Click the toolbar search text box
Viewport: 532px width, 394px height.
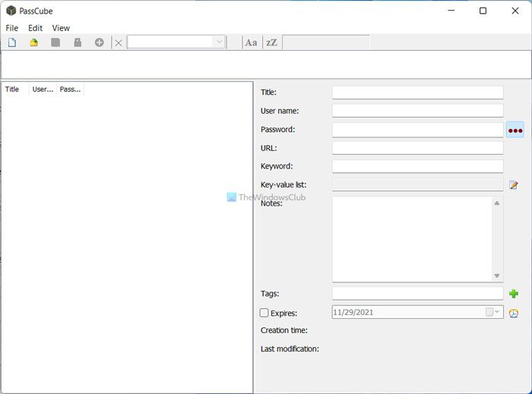click(x=326, y=43)
